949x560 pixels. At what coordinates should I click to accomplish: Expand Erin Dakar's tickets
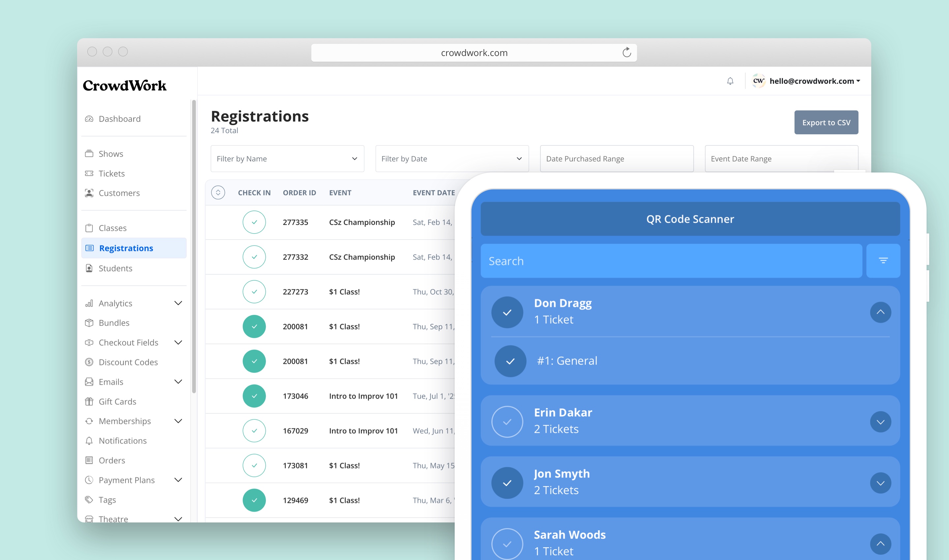[880, 422]
